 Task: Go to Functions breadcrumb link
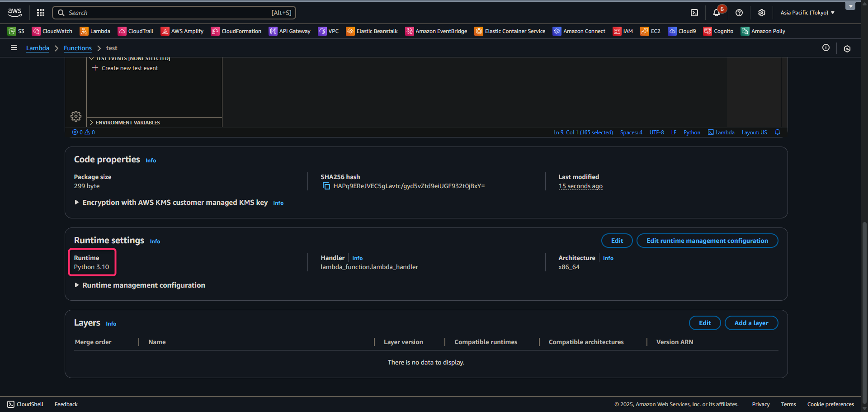[x=77, y=48]
